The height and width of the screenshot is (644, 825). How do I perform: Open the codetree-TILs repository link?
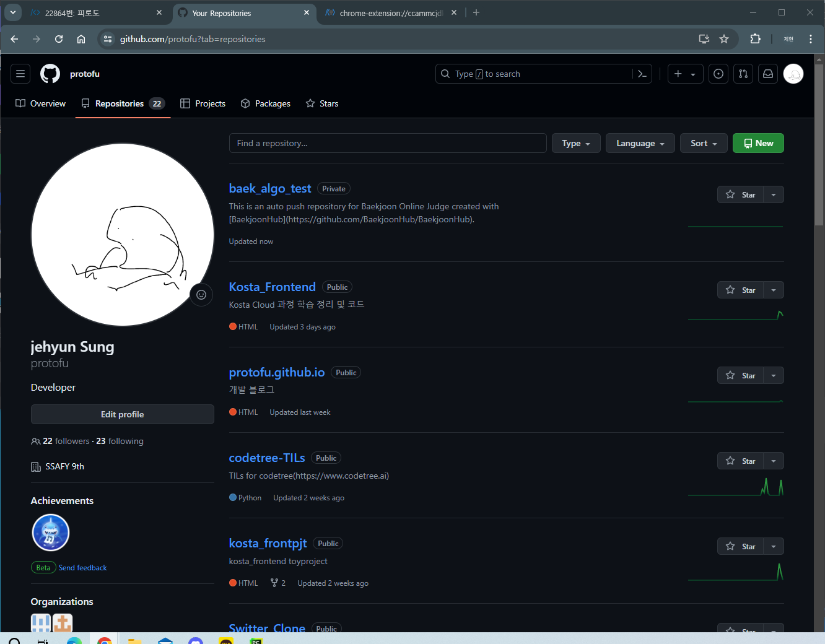click(x=267, y=458)
